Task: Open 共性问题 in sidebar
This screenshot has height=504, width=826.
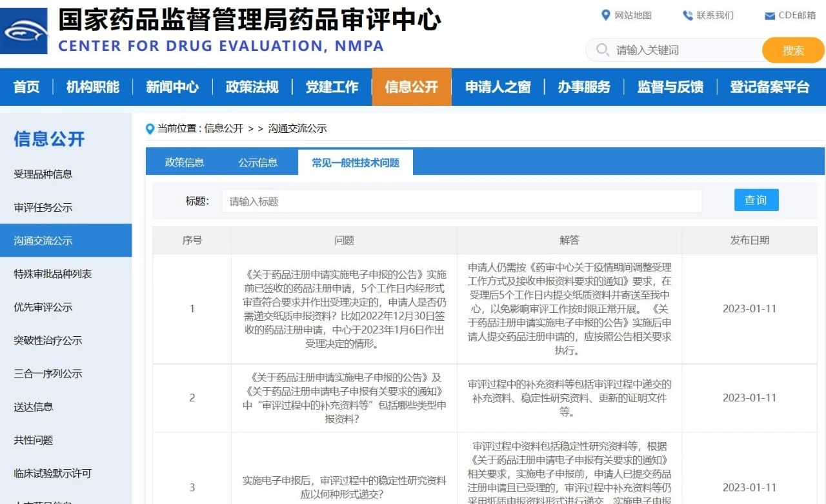Action: [x=33, y=440]
